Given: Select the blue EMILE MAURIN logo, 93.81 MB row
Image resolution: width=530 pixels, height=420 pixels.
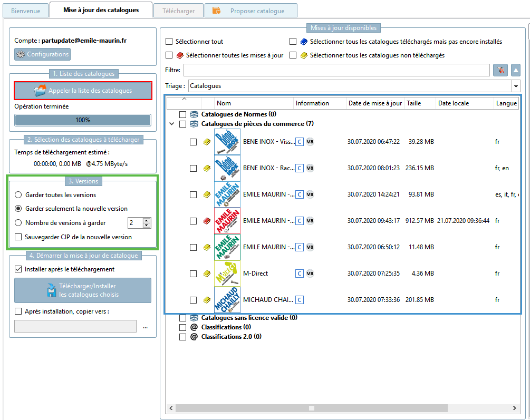Looking at the screenshot, I should pyautogui.click(x=227, y=194).
